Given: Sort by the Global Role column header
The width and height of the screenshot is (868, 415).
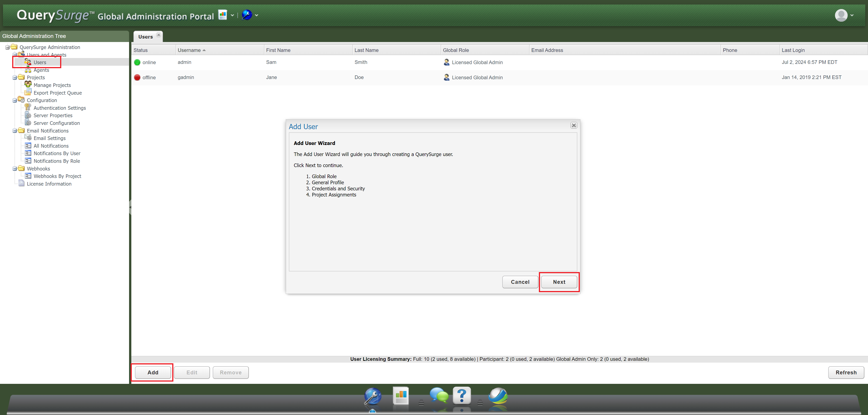Looking at the screenshot, I should pyautogui.click(x=485, y=50).
